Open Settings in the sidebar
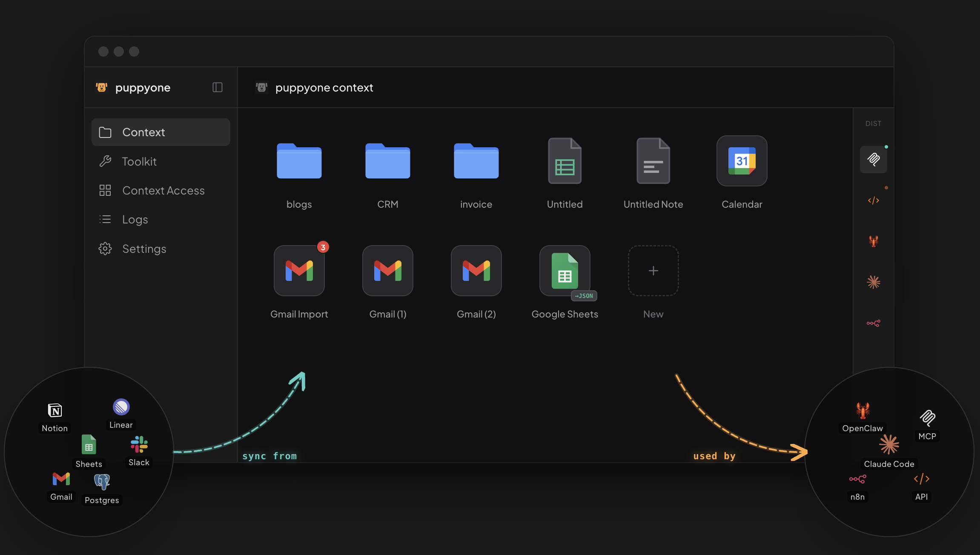 tap(144, 249)
